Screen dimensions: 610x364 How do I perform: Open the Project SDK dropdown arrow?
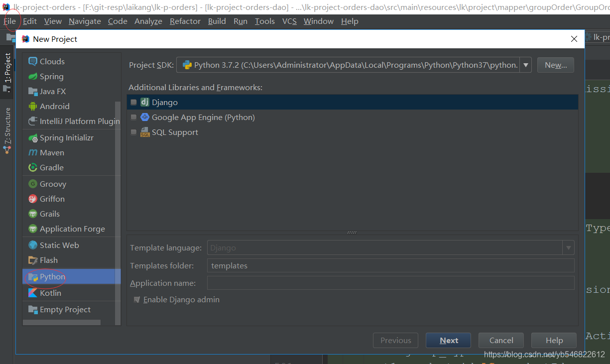526,65
